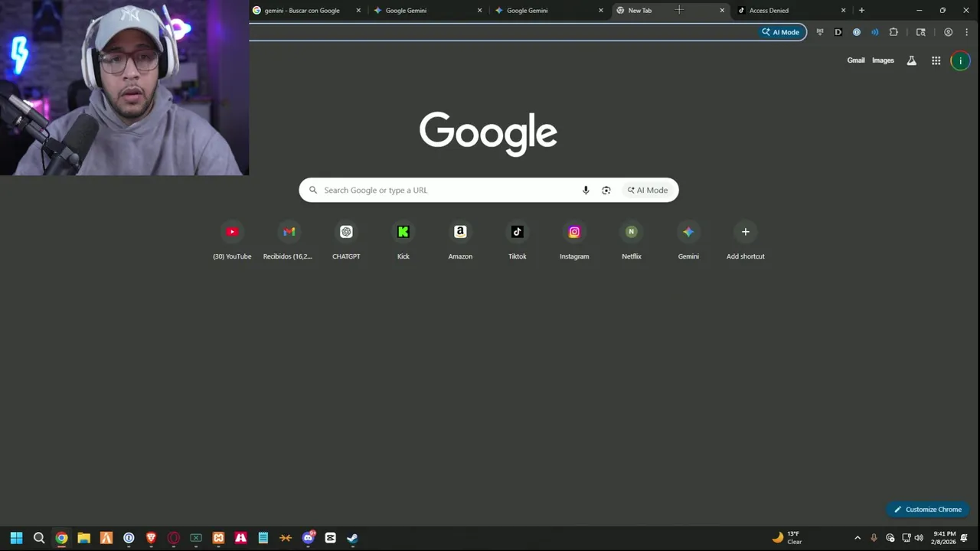Close the Access Denied tab
Screen dimensions: 980x551
tap(844, 10)
